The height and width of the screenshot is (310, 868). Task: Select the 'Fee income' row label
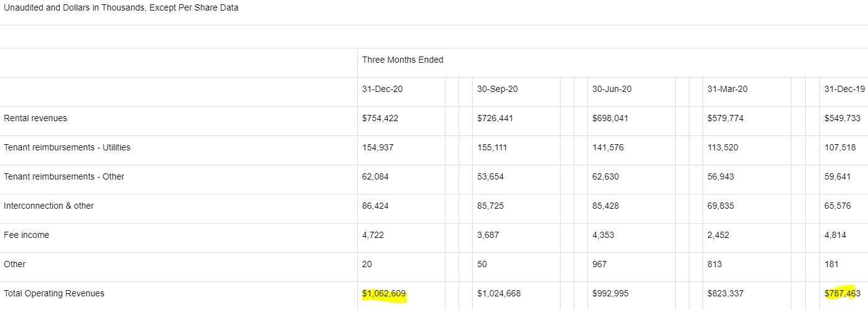[26, 235]
